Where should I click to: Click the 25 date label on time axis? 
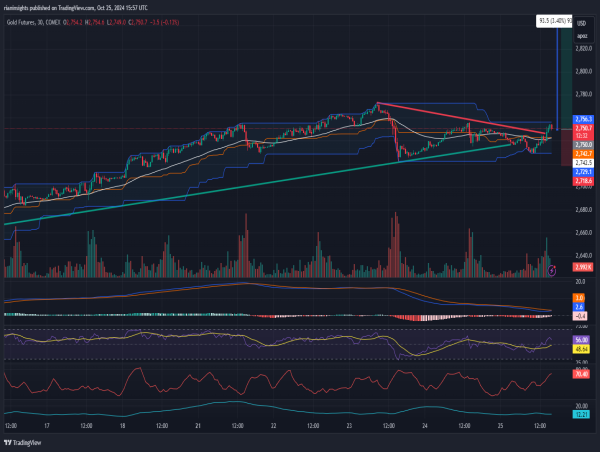coord(500,426)
